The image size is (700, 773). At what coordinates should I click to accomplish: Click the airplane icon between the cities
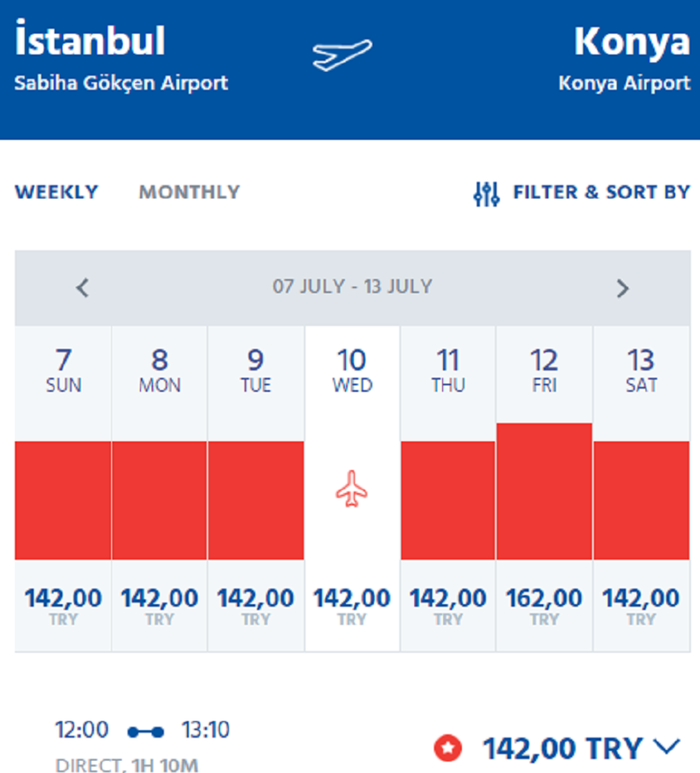click(341, 55)
